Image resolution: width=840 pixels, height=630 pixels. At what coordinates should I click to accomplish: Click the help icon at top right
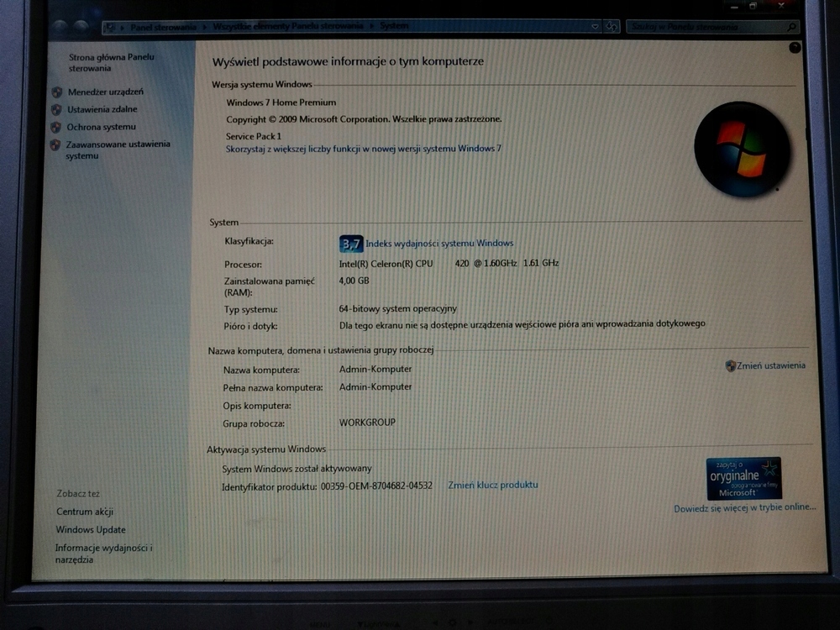pos(795,48)
